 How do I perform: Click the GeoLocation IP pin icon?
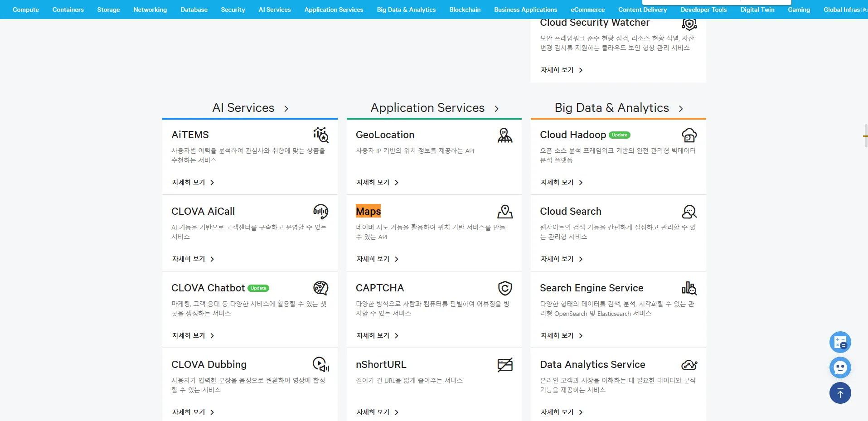click(505, 135)
